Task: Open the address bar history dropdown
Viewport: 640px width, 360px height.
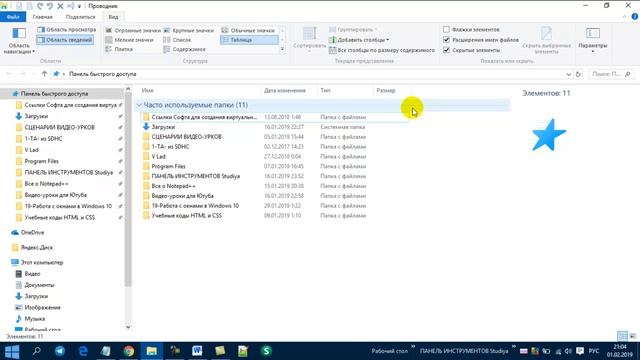Action: coord(568,74)
